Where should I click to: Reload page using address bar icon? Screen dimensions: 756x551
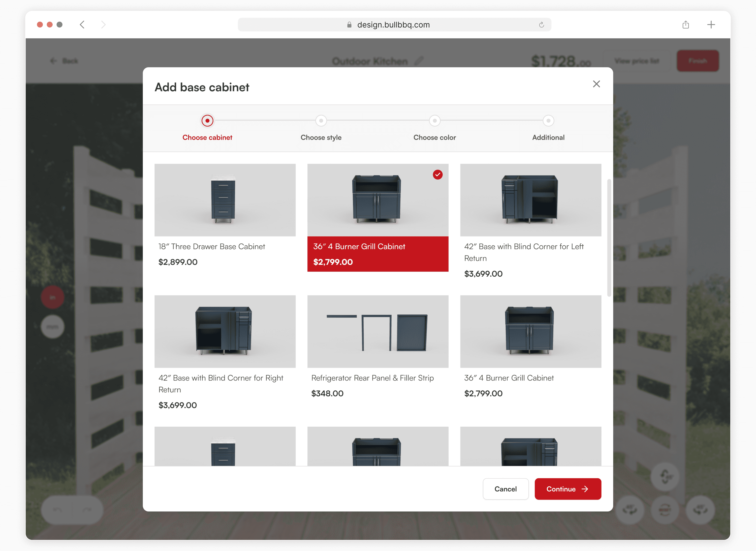click(x=541, y=25)
